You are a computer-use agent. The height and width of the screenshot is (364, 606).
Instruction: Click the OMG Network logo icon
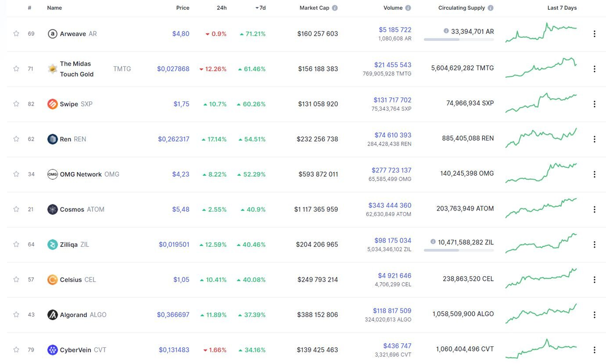[53, 174]
